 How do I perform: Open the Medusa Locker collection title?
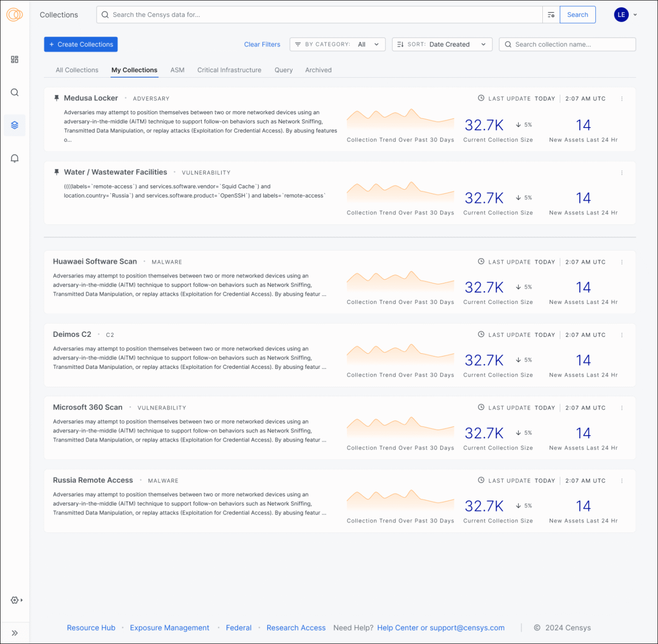91,98
